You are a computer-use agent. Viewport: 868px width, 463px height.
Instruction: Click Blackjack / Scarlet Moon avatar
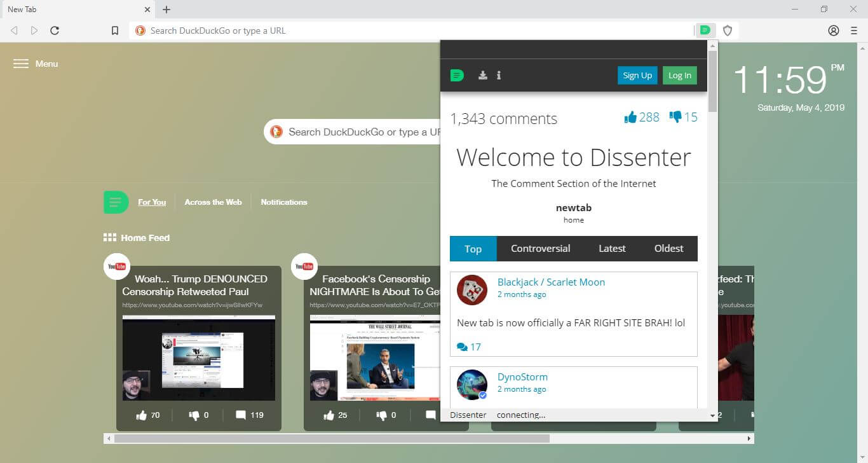(x=472, y=290)
